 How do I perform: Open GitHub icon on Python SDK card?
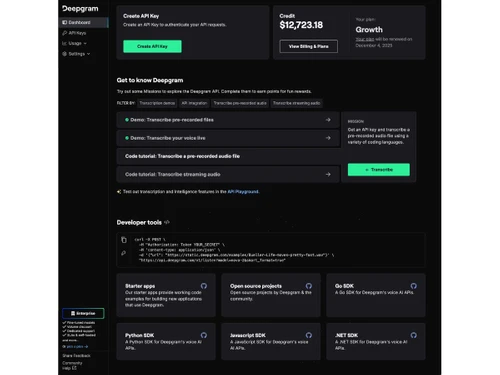click(x=204, y=335)
